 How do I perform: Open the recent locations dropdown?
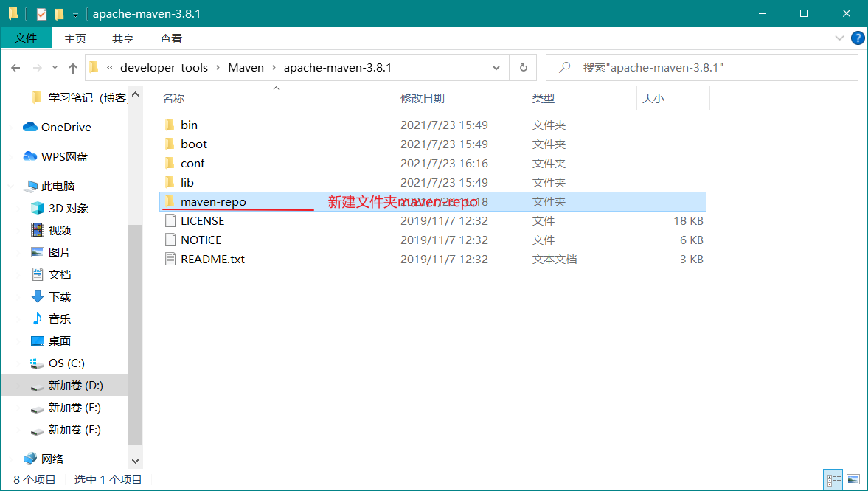55,68
